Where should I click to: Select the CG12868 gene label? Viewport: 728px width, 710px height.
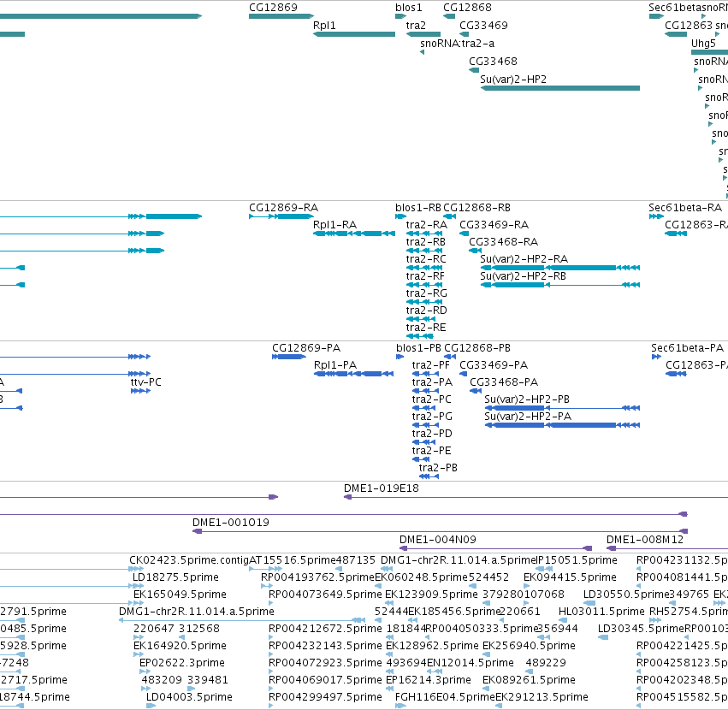[467, 8]
